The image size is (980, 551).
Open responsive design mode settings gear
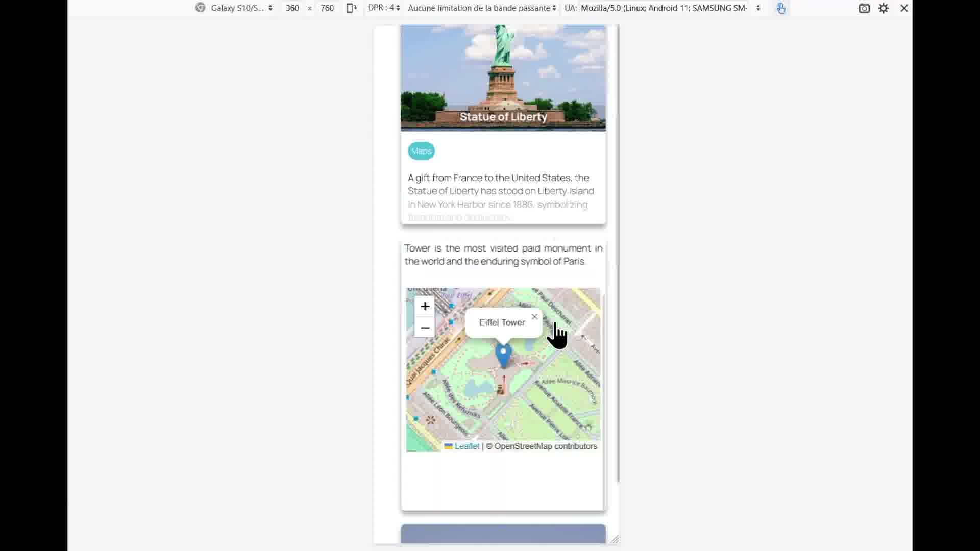pos(884,8)
